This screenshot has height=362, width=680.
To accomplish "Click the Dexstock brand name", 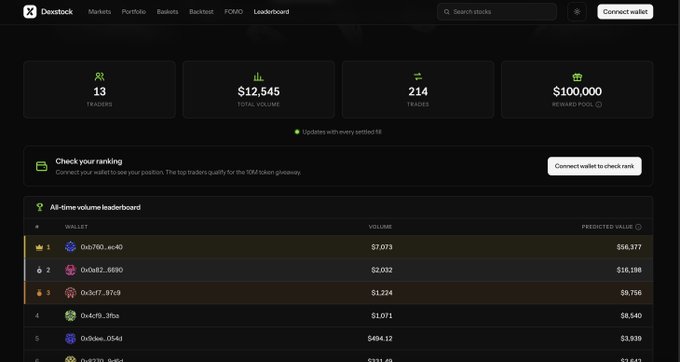I will click(57, 12).
